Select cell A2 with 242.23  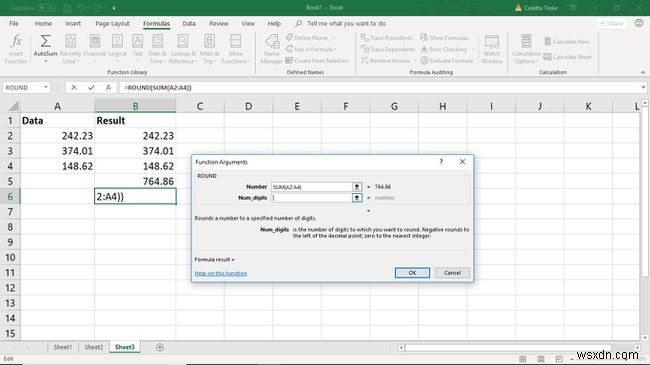pyautogui.click(x=58, y=136)
